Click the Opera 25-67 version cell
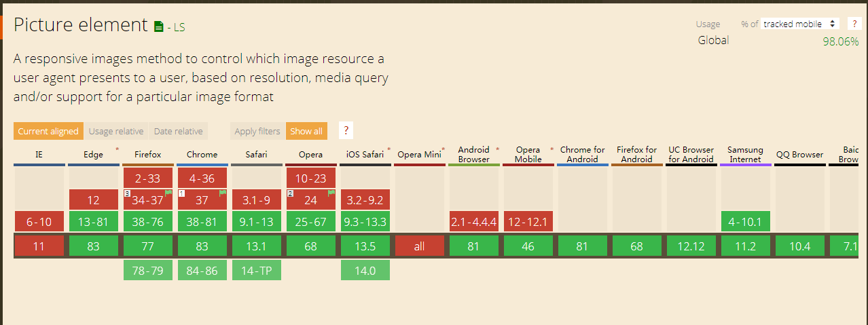This screenshot has width=868, height=325. [x=310, y=221]
